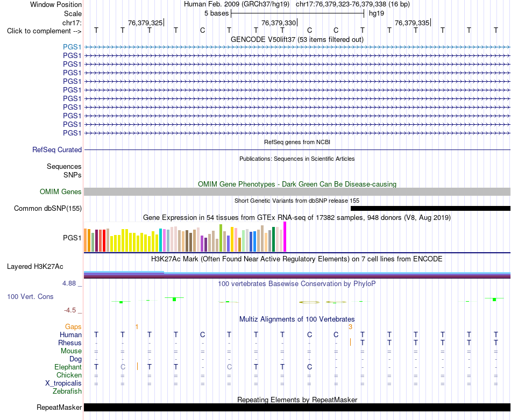Click the -4.5 PhyloP lower limit value

(70, 310)
